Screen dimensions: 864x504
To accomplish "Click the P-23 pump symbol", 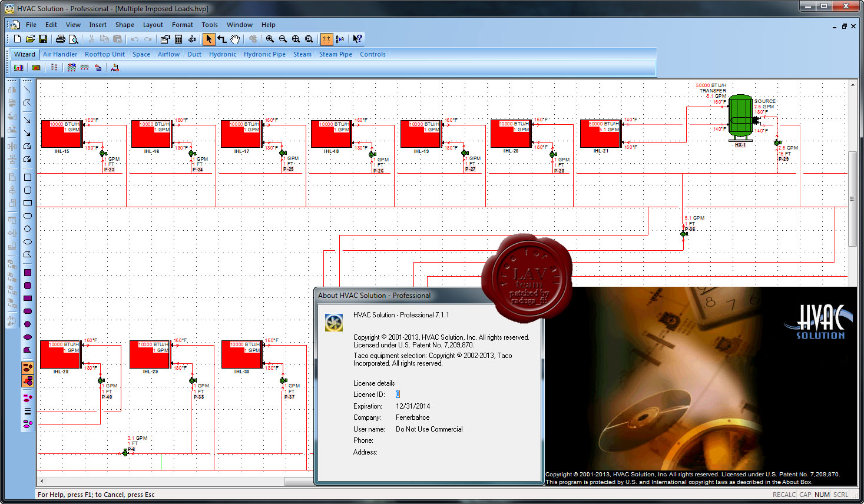I will coord(104,154).
